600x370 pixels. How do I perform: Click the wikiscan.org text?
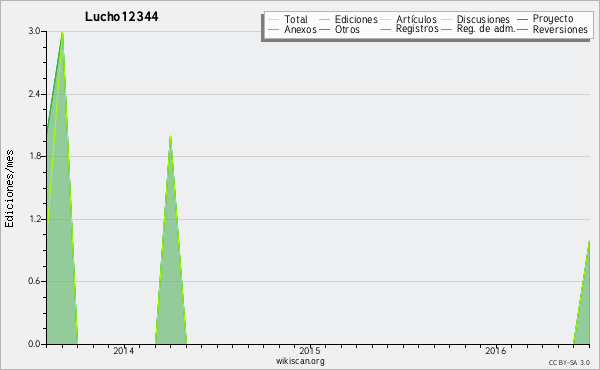[300, 361]
